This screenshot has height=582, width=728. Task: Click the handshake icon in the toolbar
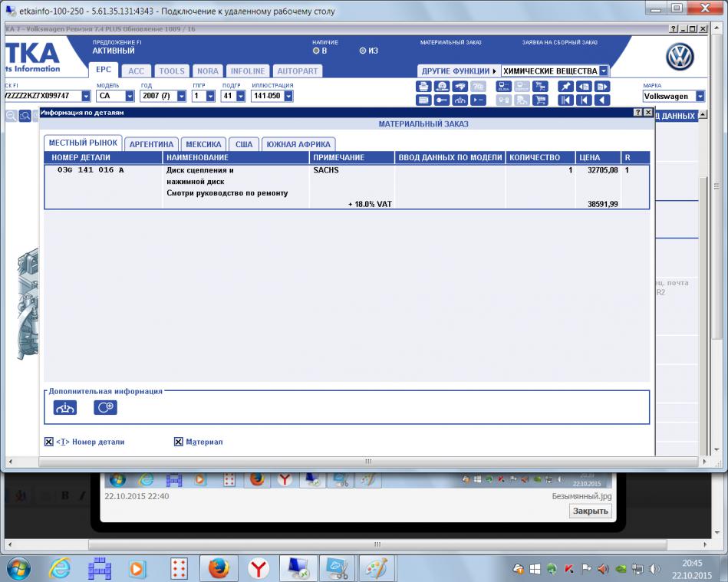(460, 87)
